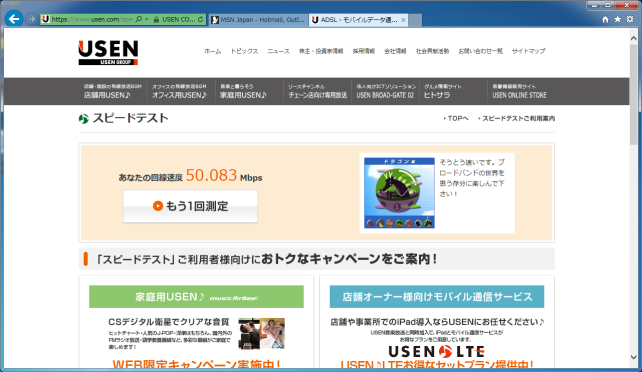Click the browser forward arrow button
The width and height of the screenshot is (642, 372).
click(x=31, y=19)
